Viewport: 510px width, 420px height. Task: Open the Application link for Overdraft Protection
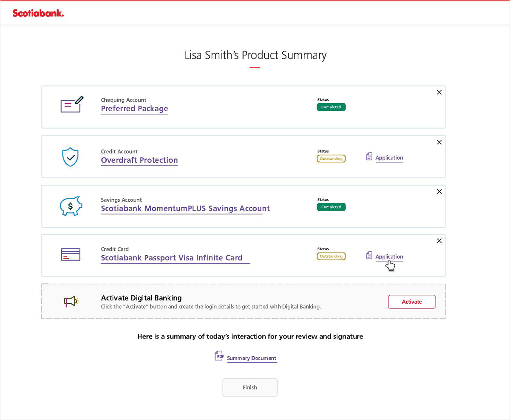coord(389,158)
